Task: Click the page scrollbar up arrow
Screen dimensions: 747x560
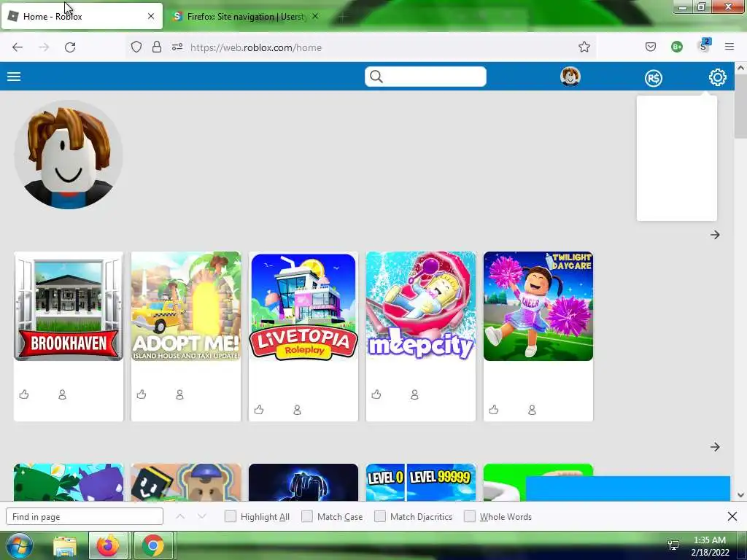Action: point(740,68)
